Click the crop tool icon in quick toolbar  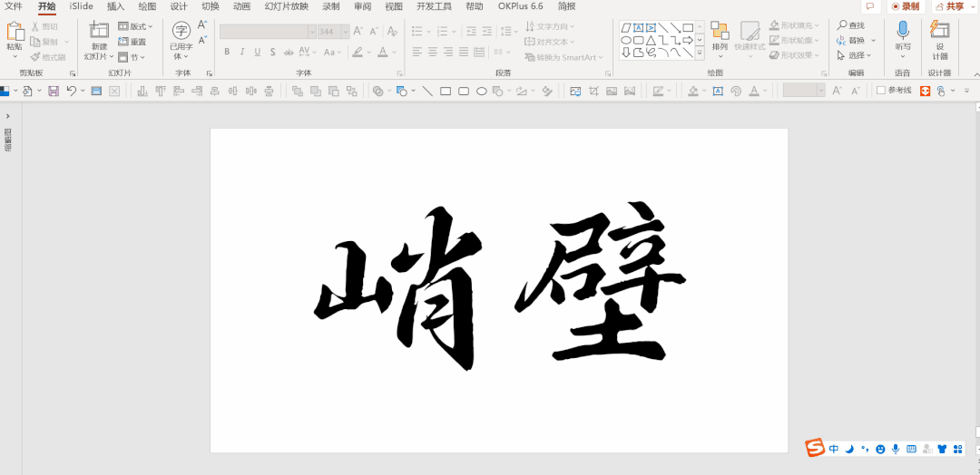pyautogui.click(x=593, y=92)
